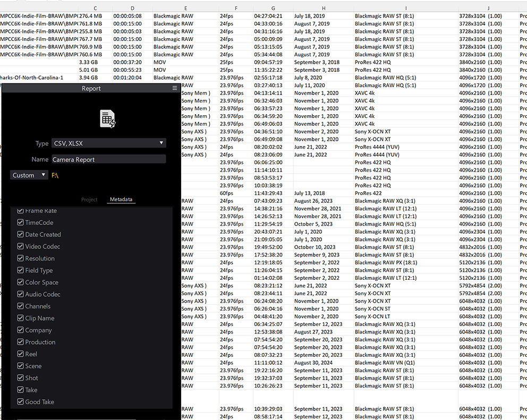Image resolution: width=527 pixels, height=420 pixels.
Task: Click the spreadsheet report icon
Action: click(x=107, y=119)
